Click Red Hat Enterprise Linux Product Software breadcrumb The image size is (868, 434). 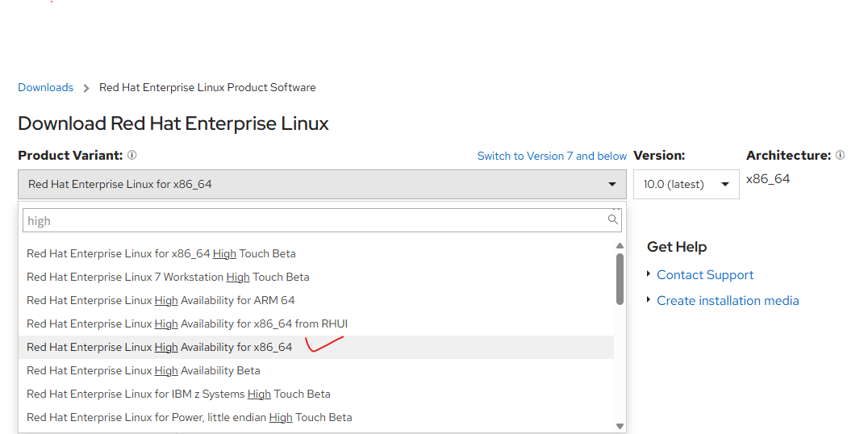207,87
